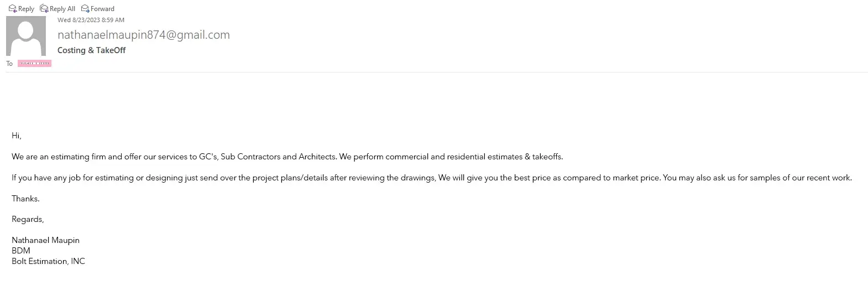868x285 pixels.
Task: Click the "Hi," greeting line
Action: pos(17,136)
